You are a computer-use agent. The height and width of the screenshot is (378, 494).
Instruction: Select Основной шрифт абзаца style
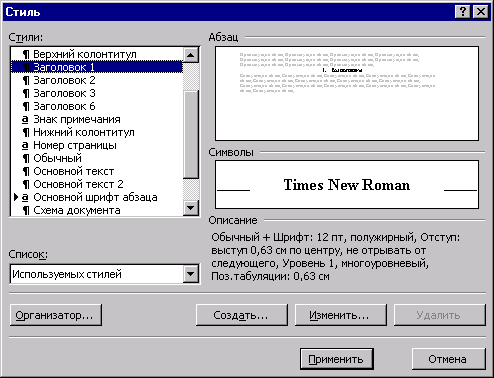click(x=97, y=197)
